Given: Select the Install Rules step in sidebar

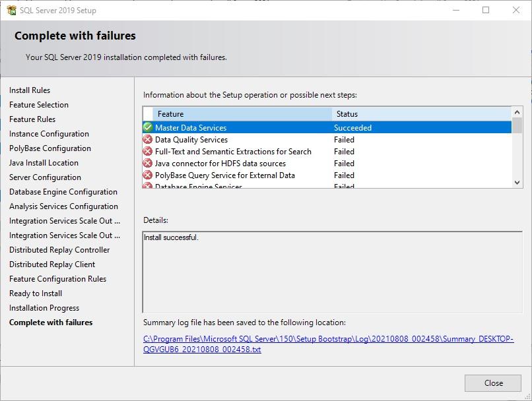Looking at the screenshot, I should tap(30, 90).
